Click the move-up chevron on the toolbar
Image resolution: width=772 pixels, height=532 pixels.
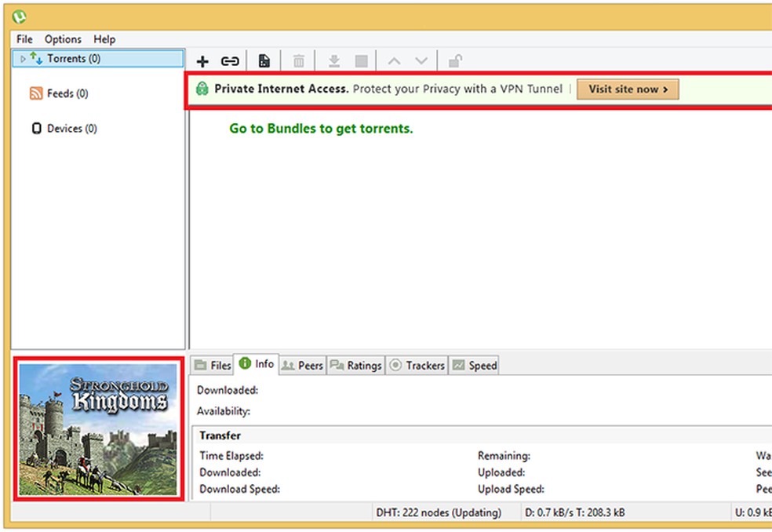pyautogui.click(x=394, y=60)
